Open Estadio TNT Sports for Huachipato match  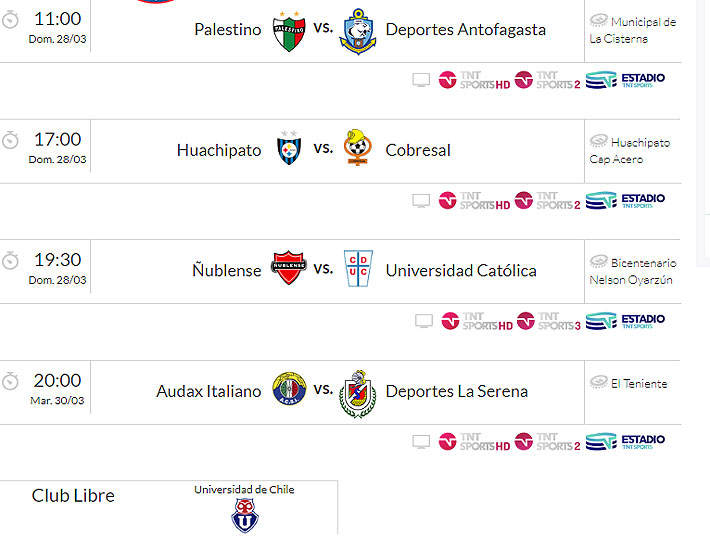pyautogui.click(x=625, y=200)
